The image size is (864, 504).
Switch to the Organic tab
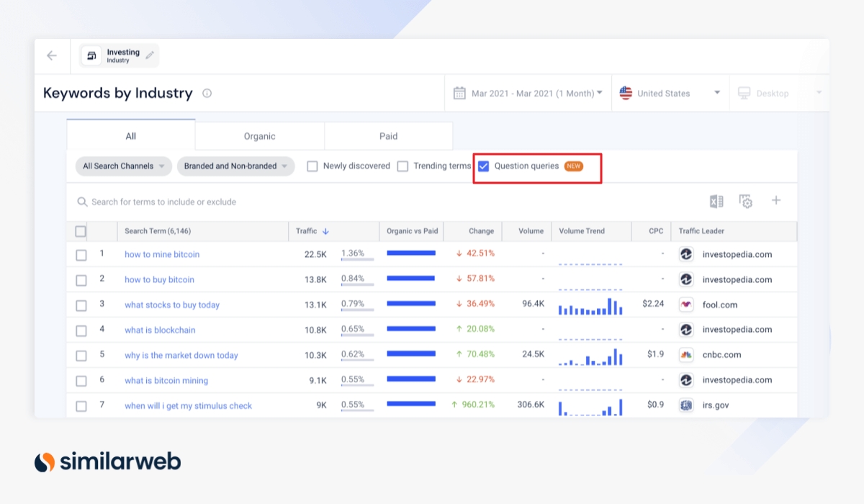(x=258, y=135)
